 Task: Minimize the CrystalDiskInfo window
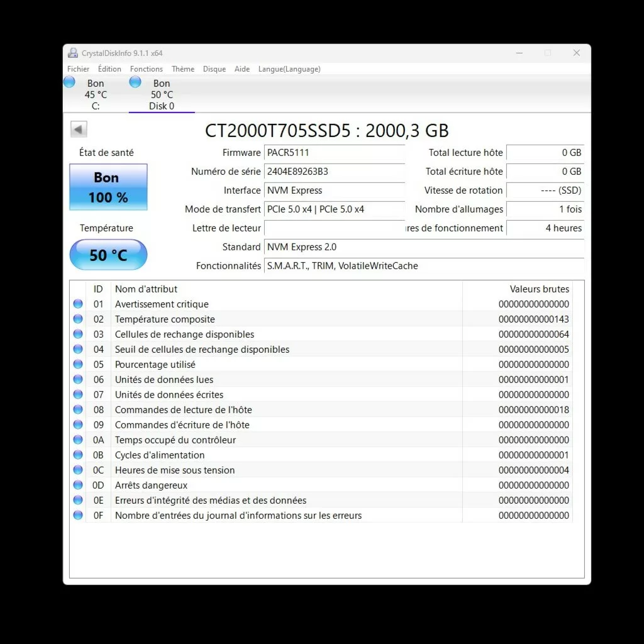click(519, 53)
